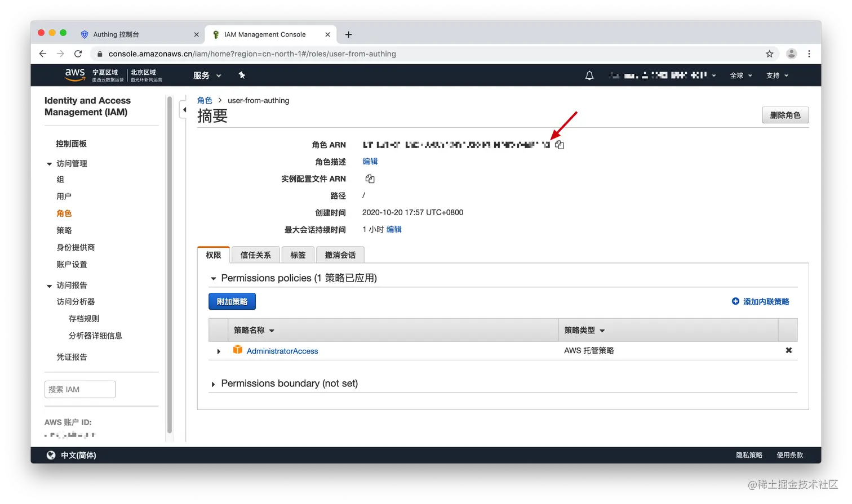Open the 使用条款 footer link
The image size is (852, 504).
click(789, 455)
